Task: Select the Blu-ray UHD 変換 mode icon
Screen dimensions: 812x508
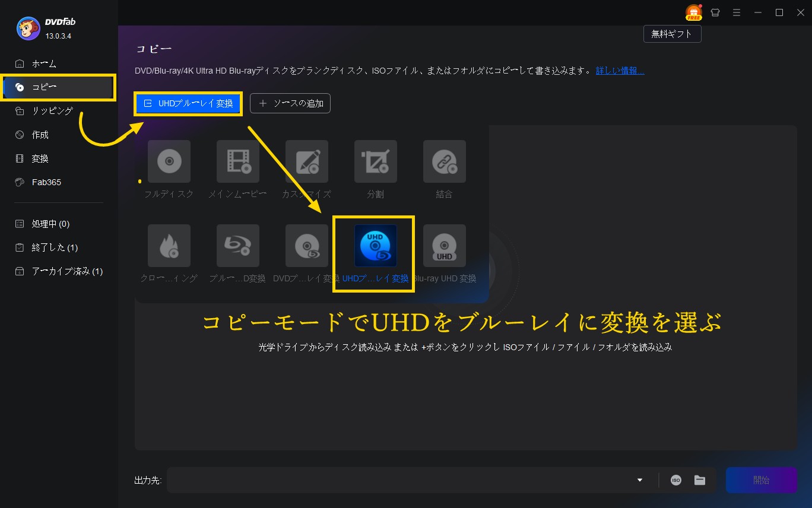Action: [445, 246]
